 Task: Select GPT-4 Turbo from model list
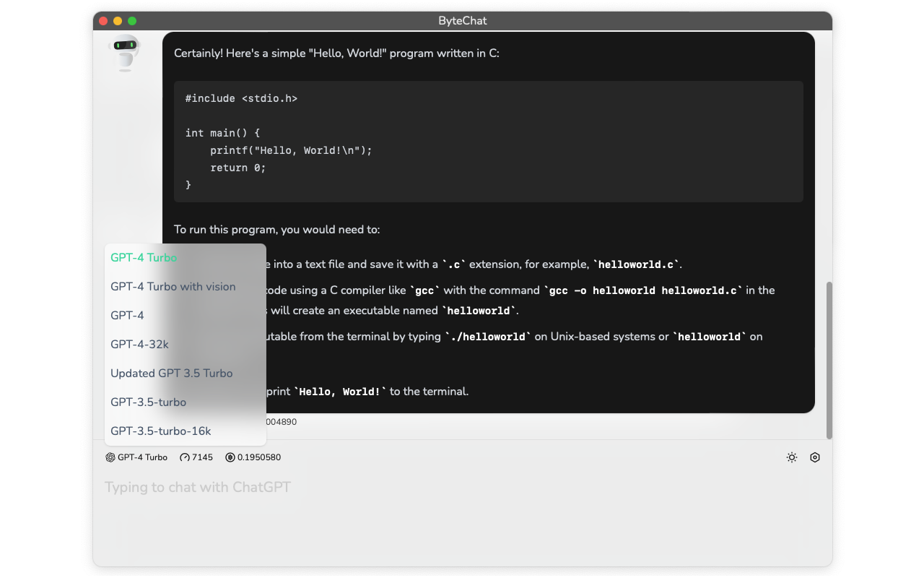[186, 257]
